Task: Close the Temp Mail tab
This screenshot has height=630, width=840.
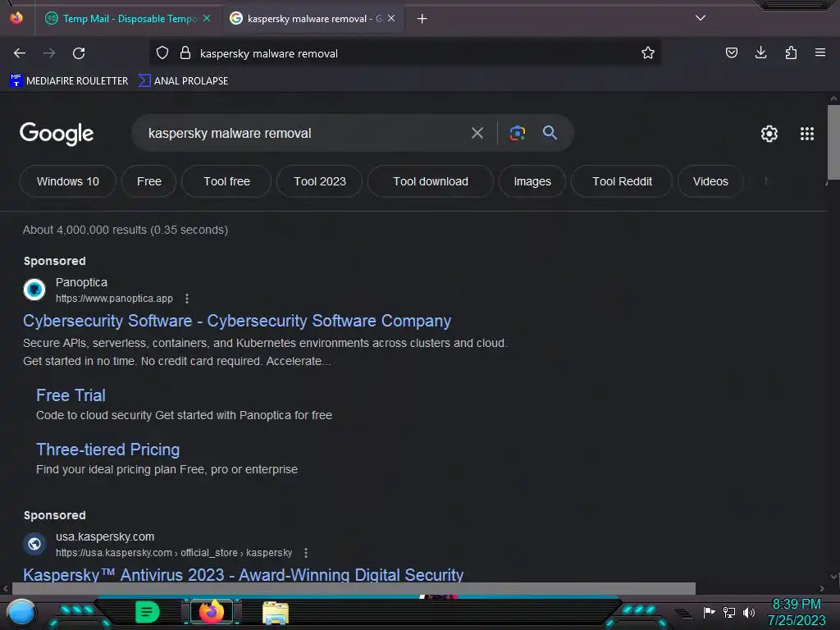Action: coord(207,18)
